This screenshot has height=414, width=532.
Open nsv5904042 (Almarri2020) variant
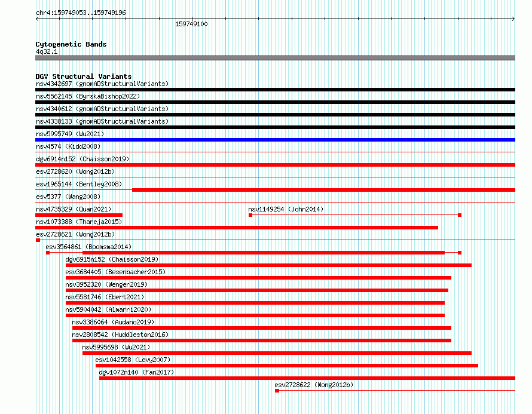pos(108,309)
